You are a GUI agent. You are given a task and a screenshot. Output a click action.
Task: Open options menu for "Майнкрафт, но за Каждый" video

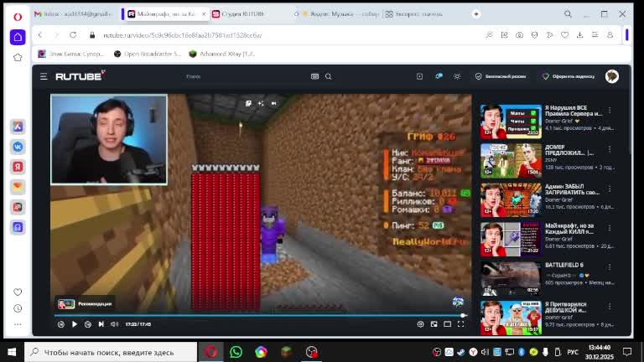pos(610,228)
